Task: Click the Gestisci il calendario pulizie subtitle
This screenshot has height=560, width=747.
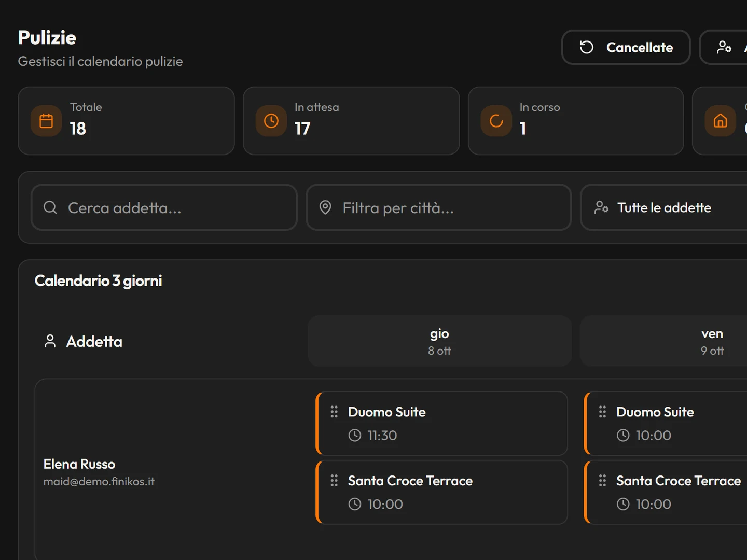Action: point(100,61)
